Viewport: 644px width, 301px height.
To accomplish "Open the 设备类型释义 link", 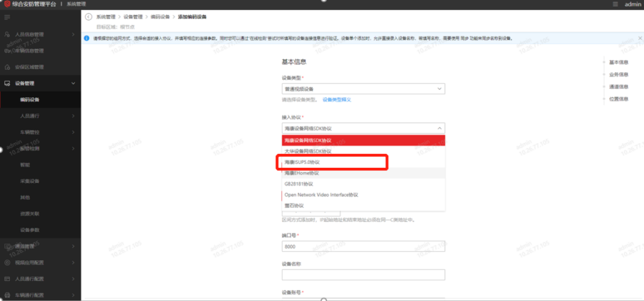I will coord(337,100).
